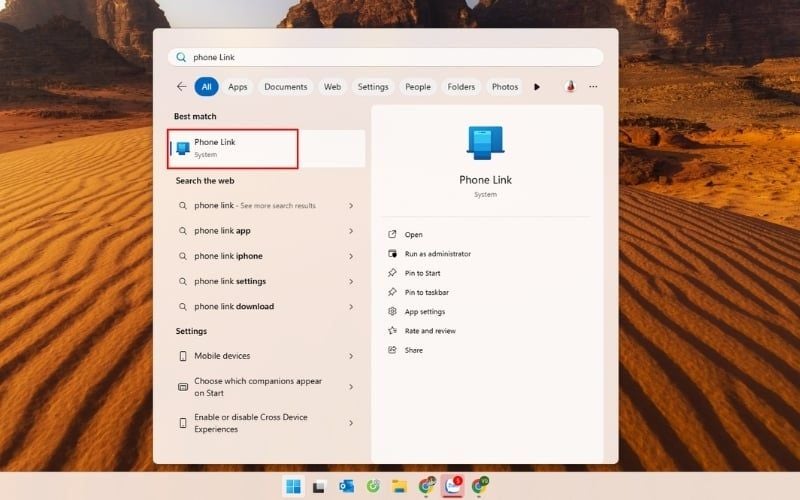Expand chevron for Cross Device Experiences

click(x=351, y=423)
